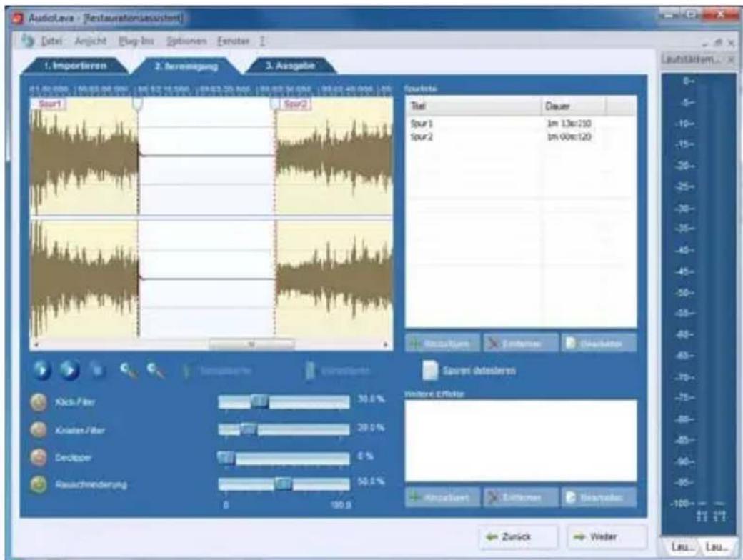Click the marker handle next to the Spur2 label
This screenshot has height=560, width=743.
tap(275, 104)
